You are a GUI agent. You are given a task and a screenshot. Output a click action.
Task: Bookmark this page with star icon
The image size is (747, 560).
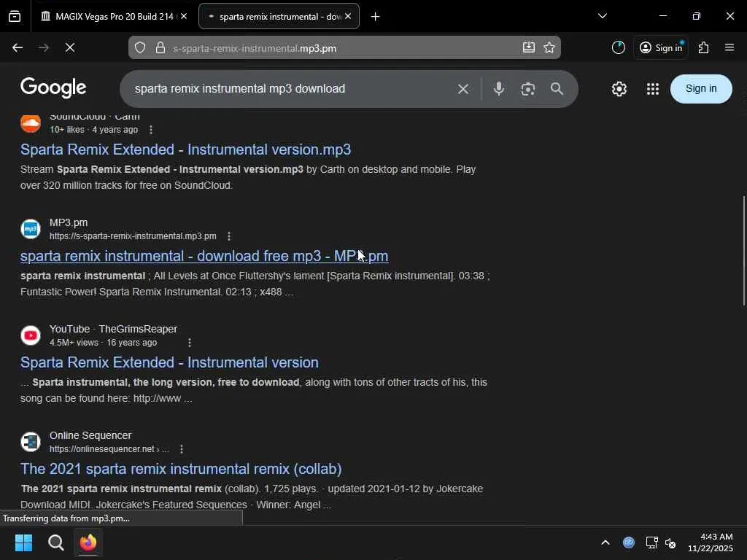coord(549,47)
